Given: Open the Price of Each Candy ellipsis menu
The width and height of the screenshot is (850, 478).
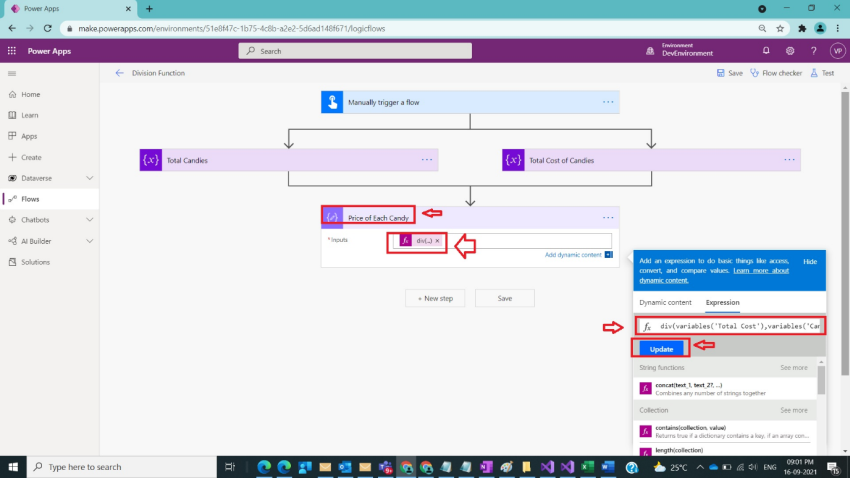Looking at the screenshot, I should [608, 217].
